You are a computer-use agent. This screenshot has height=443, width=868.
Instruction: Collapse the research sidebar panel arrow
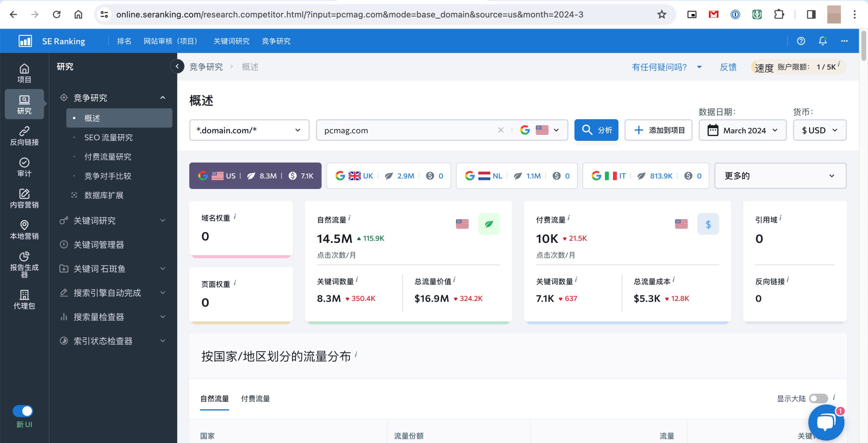click(177, 66)
